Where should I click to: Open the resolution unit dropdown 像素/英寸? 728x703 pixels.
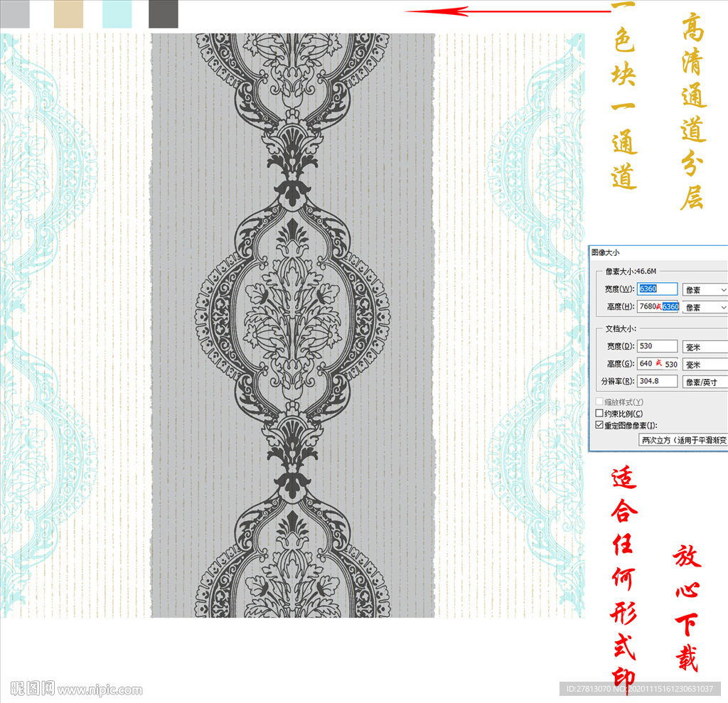pyautogui.click(x=705, y=382)
